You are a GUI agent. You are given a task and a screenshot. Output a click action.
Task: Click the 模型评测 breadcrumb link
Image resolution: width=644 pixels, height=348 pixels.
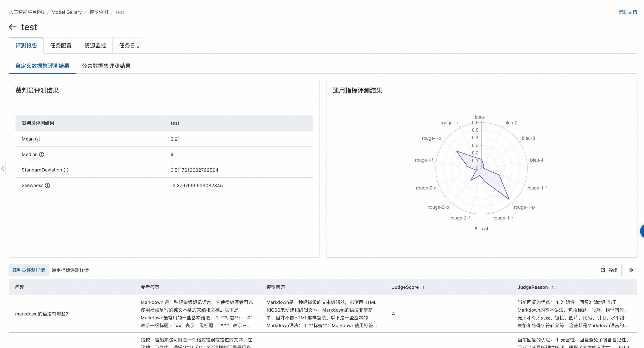98,12
